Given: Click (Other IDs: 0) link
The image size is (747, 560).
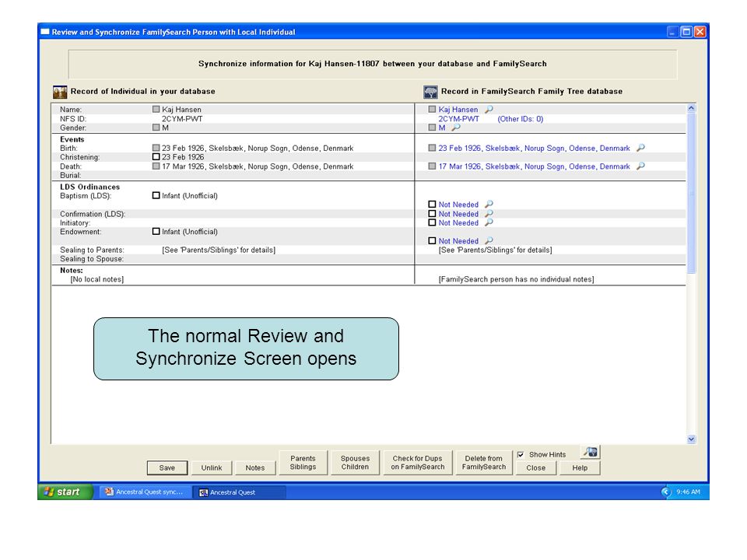Looking at the screenshot, I should click(x=521, y=119).
